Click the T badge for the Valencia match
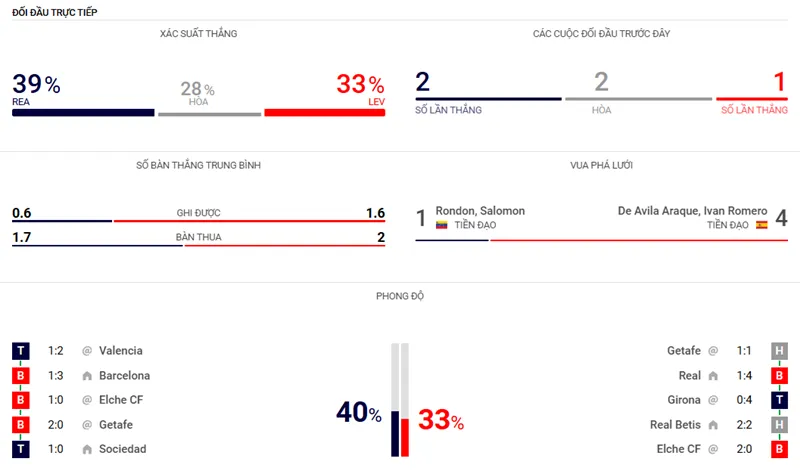 point(21,351)
